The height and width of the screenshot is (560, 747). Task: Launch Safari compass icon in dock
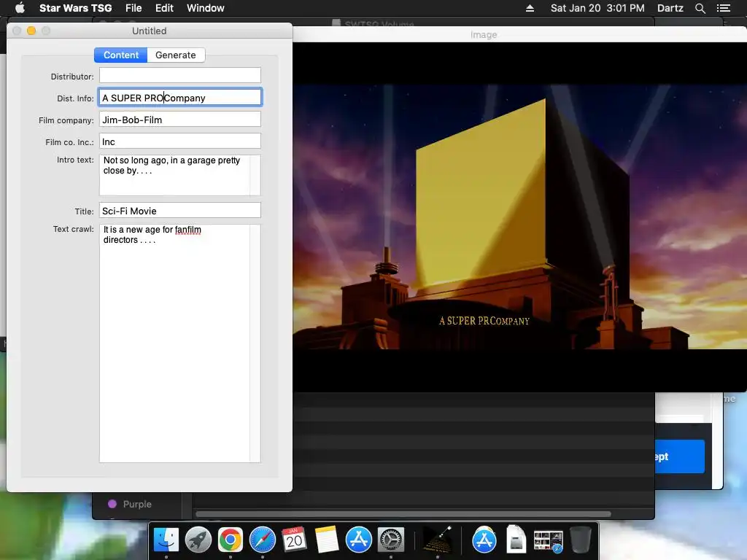pyautogui.click(x=263, y=540)
